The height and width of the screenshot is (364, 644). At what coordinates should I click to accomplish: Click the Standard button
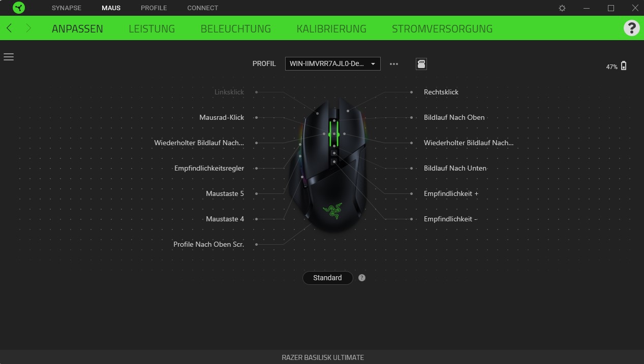click(327, 278)
